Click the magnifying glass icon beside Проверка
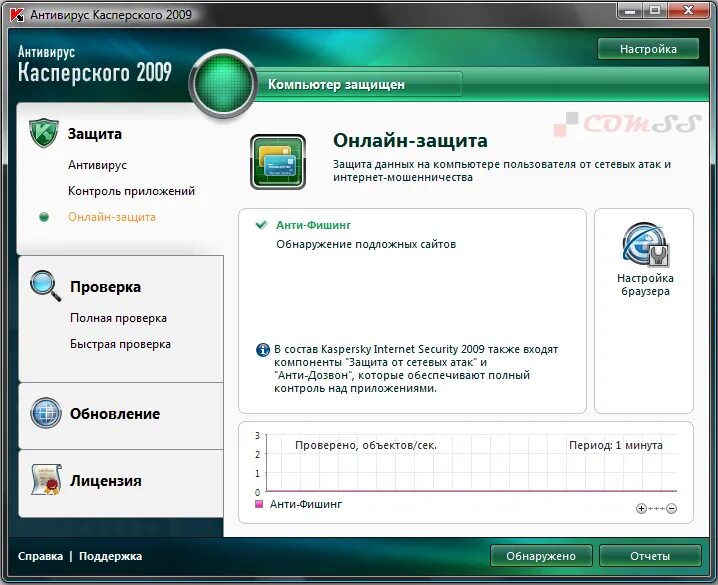Viewport: 718px width, 585px height. click(x=45, y=286)
